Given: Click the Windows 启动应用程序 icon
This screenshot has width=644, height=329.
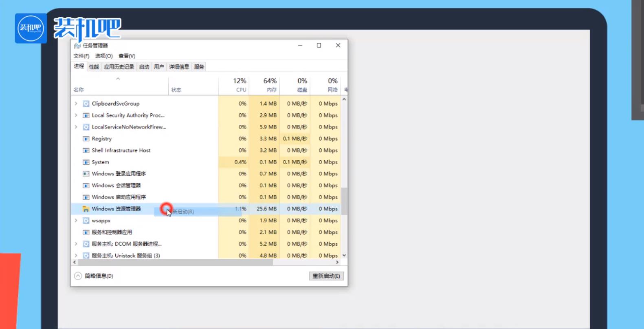Looking at the screenshot, I should pyautogui.click(x=86, y=197).
